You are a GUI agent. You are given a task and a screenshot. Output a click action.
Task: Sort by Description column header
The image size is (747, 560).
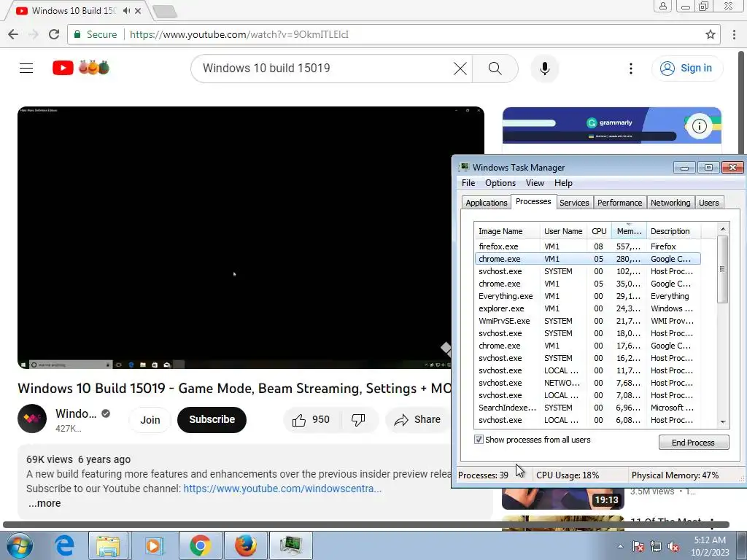673,231
